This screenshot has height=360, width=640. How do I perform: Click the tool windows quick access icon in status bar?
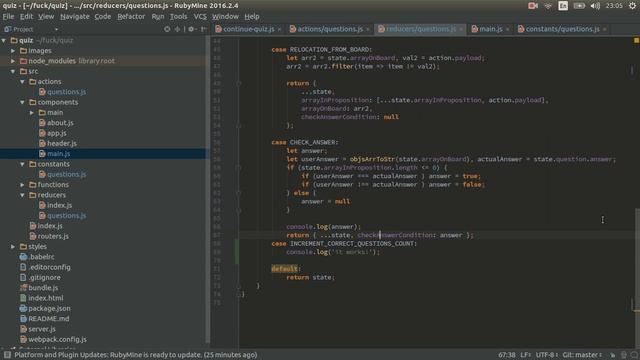click(x=7, y=355)
